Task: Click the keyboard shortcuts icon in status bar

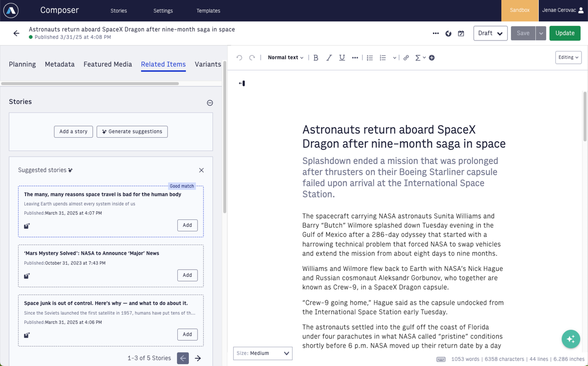Action: tap(441, 359)
